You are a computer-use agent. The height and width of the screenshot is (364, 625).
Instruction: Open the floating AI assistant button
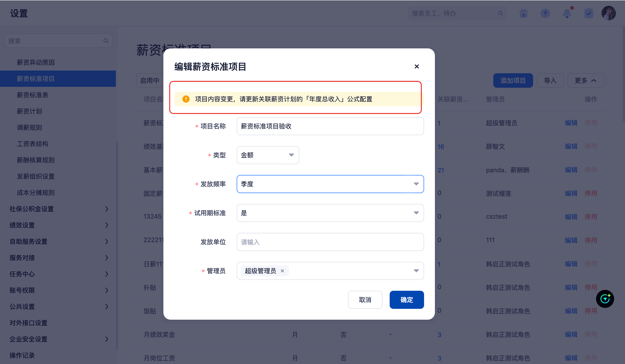(x=605, y=299)
